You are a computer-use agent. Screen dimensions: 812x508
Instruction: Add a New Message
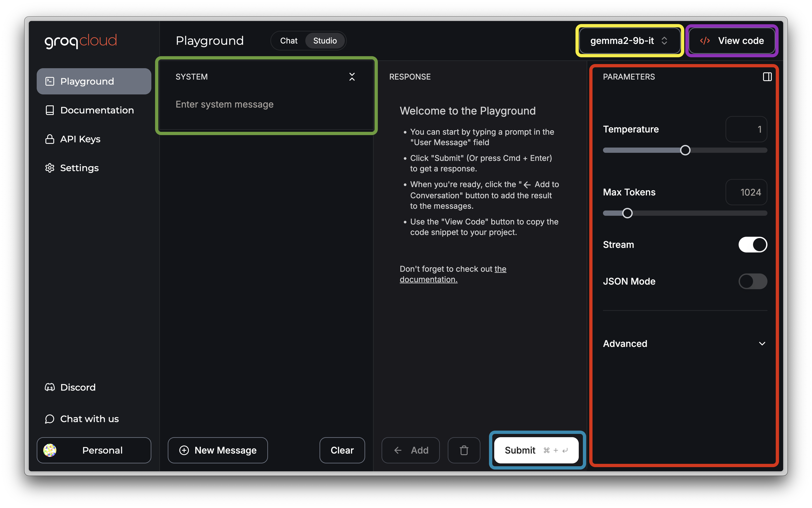pos(218,450)
